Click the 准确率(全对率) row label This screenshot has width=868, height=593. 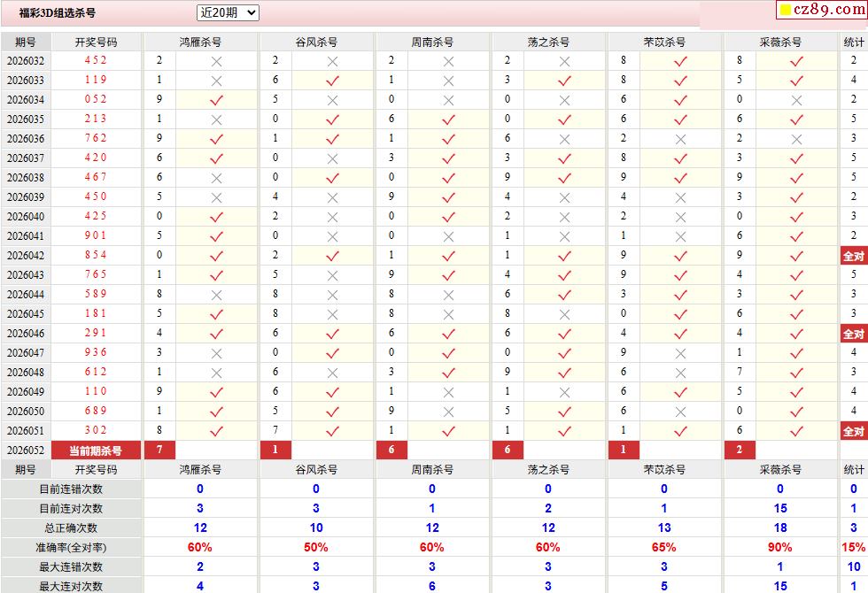tap(71, 548)
